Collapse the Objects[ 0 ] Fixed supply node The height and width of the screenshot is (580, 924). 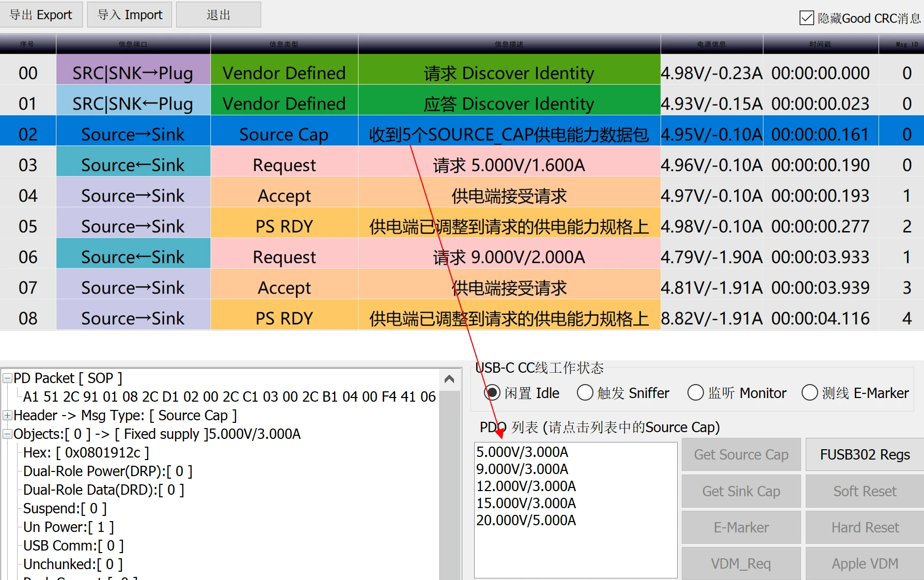tap(7, 434)
